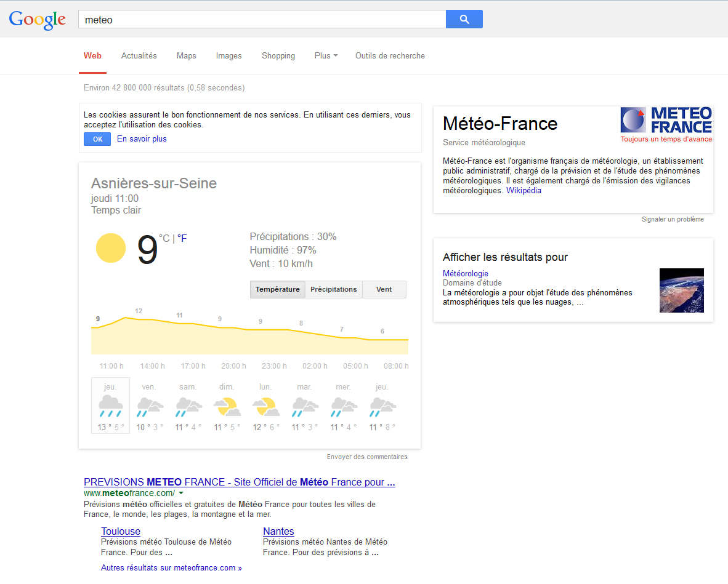
Task: Click the blue search magnifier button
Action: click(x=464, y=19)
